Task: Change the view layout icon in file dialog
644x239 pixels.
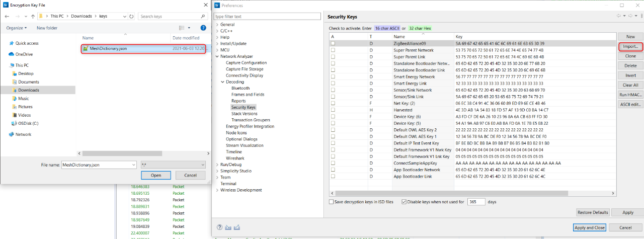Action: 182,28
